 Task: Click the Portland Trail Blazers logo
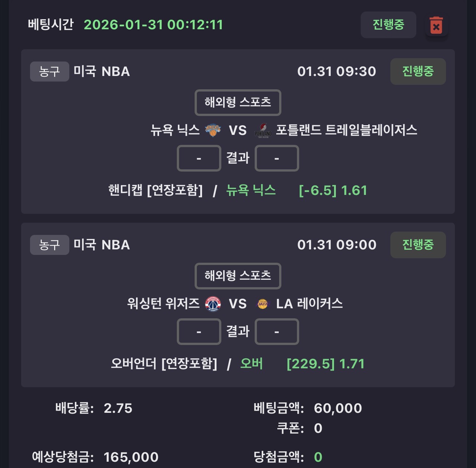263,130
